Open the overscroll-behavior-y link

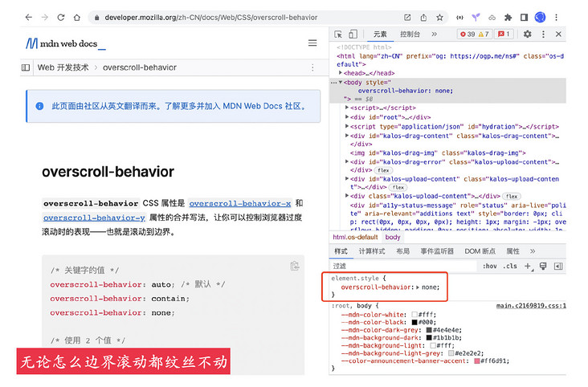[x=94, y=218]
